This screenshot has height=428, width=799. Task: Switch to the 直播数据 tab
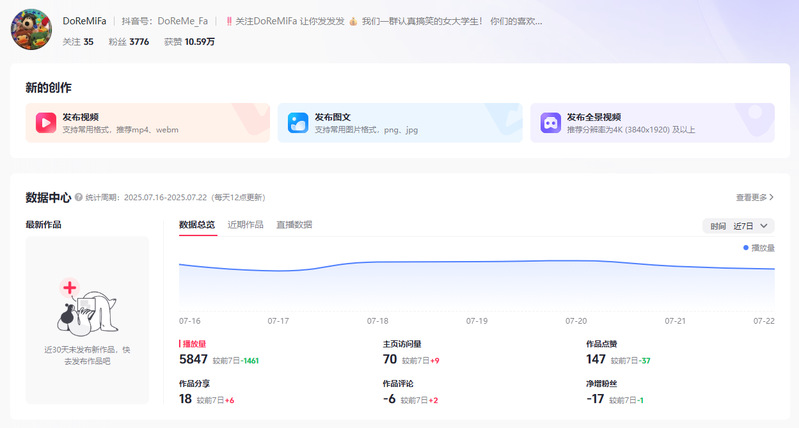point(294,225)
